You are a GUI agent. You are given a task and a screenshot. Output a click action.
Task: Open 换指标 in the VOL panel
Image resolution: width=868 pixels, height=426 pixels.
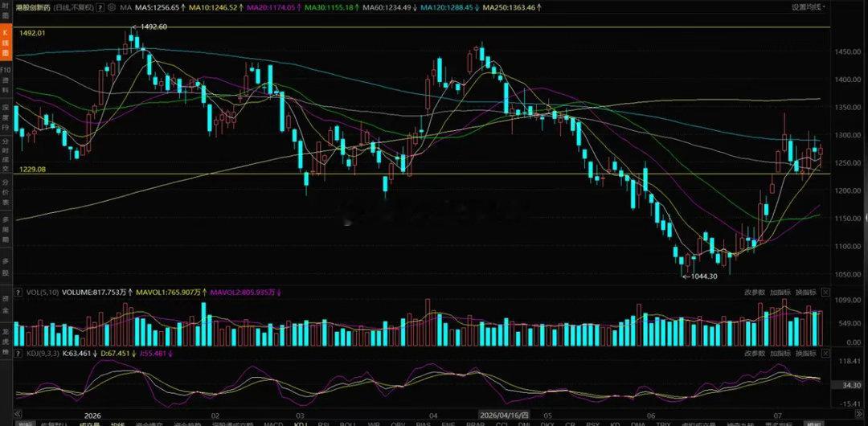(x=806, y=292)
